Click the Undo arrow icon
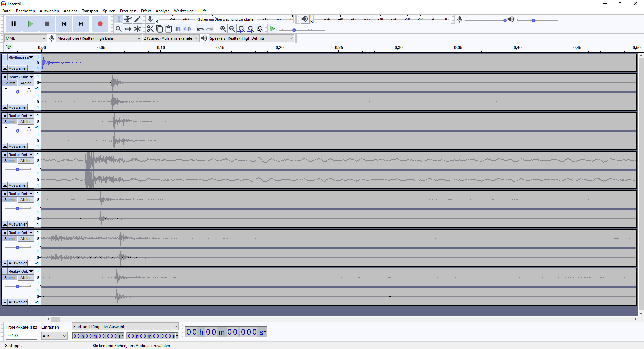Image resolution: width=644 pixels, height=349 pixels. coord(200,29)
